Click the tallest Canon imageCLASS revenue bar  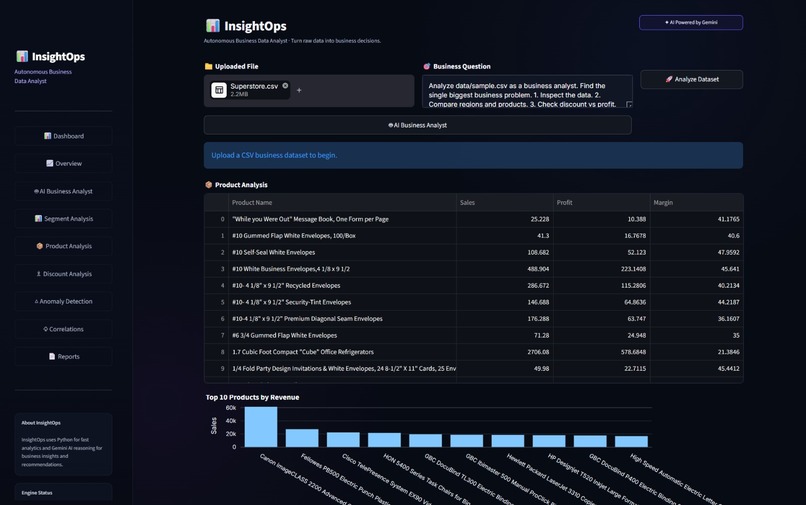pos(261,427)
